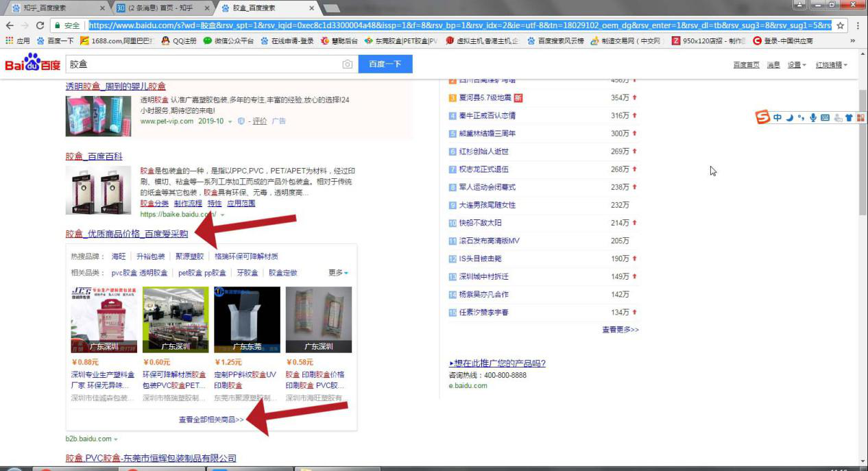This screenshot has width=868, height=471.
Task: Open the Chrome three-dot menu
Action: click(858, 25)
